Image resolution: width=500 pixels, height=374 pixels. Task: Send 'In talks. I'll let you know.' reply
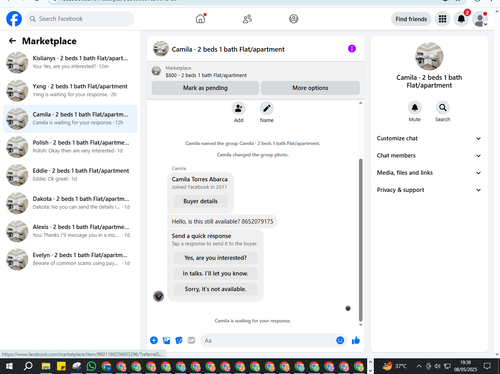(x=215, y=273)
